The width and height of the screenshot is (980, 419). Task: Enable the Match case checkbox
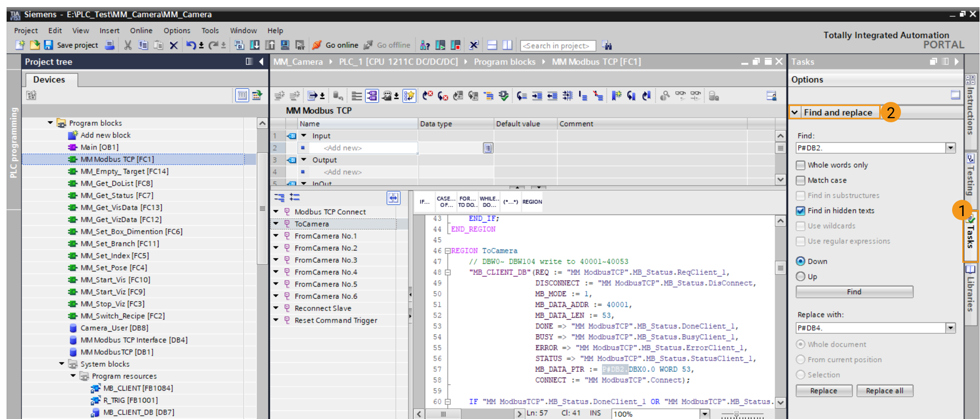801,180
